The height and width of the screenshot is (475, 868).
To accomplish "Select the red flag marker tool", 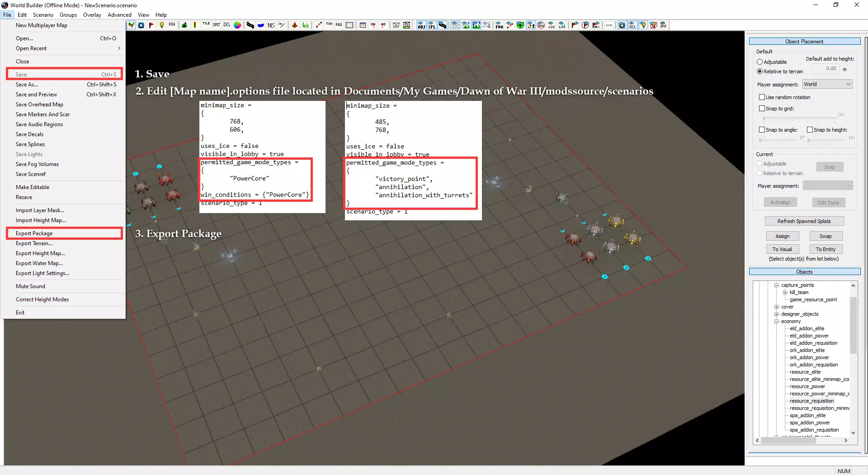I will click(x=151, y=25).
